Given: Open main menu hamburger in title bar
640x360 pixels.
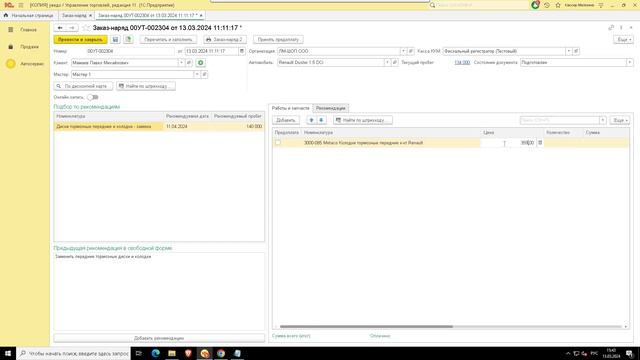Looking at the screenshot, I should pos(21,5).
